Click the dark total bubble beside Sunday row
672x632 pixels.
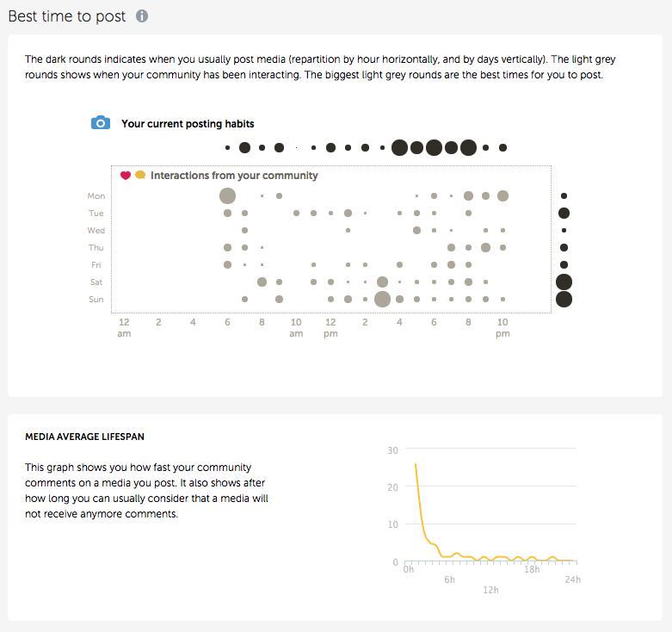click(x=564, y=300)
